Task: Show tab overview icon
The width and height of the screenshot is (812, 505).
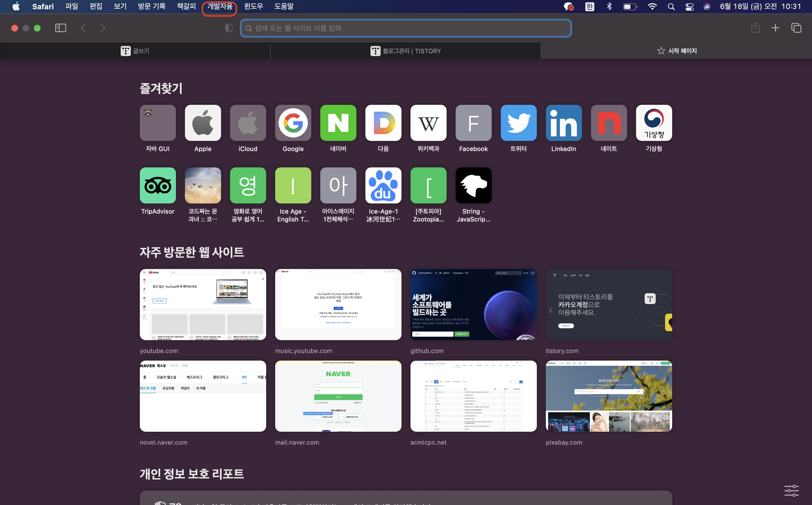Action: [x=796, y=28]
